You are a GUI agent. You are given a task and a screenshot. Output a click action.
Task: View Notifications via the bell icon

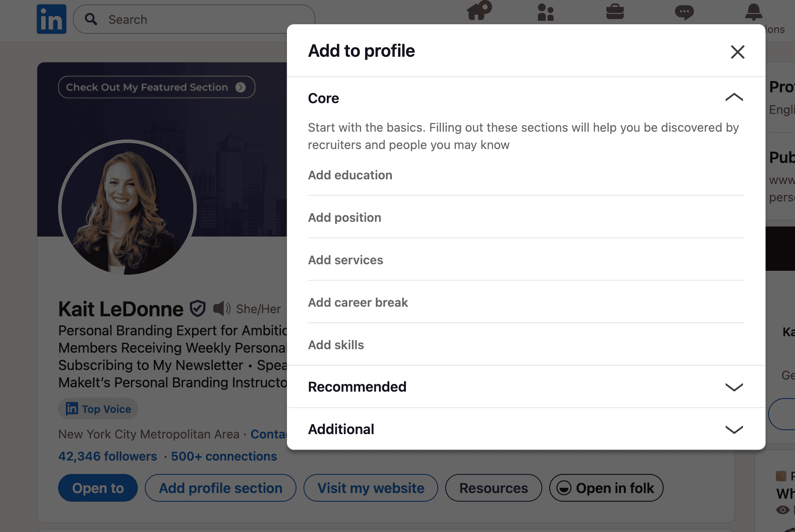754,12
